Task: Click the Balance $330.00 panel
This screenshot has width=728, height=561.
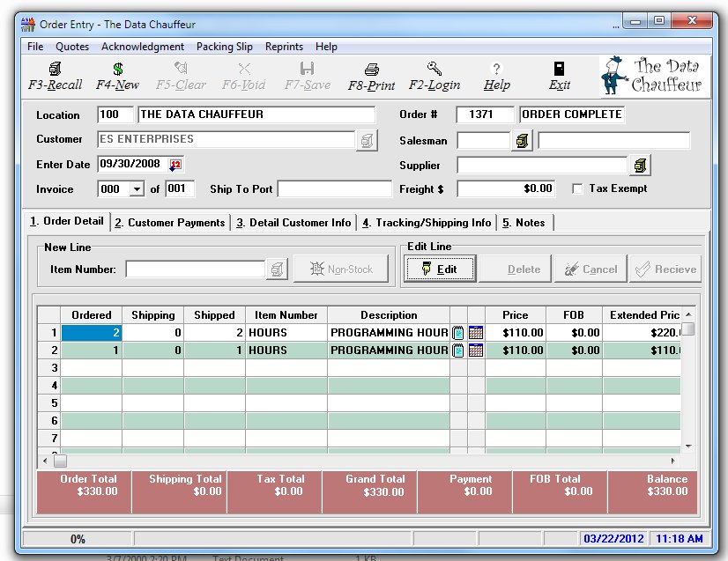Action: point(653,492)
